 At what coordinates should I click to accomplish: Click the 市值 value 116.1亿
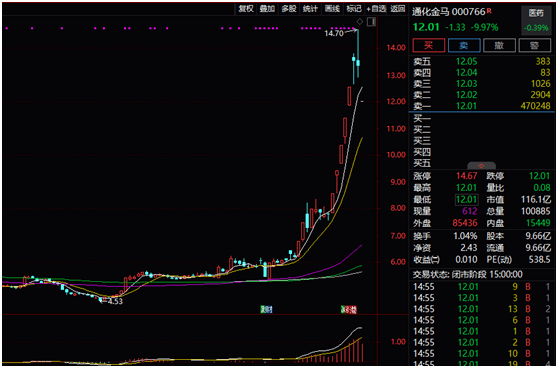tap(536, 199)
